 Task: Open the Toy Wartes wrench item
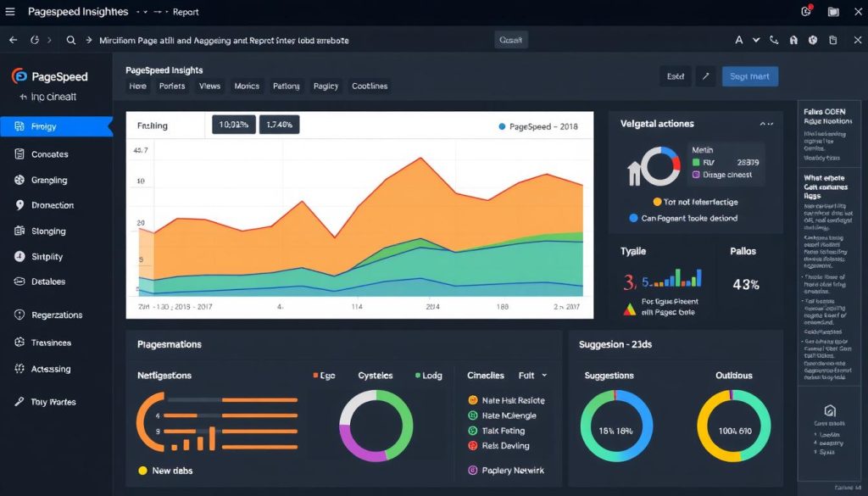19,402
